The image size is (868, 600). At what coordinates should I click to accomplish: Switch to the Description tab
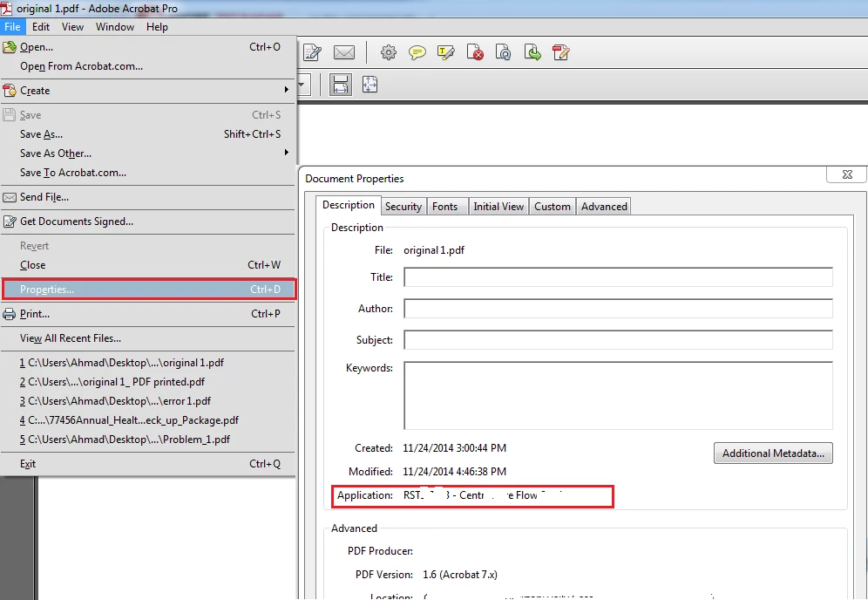tap(349, 205)
